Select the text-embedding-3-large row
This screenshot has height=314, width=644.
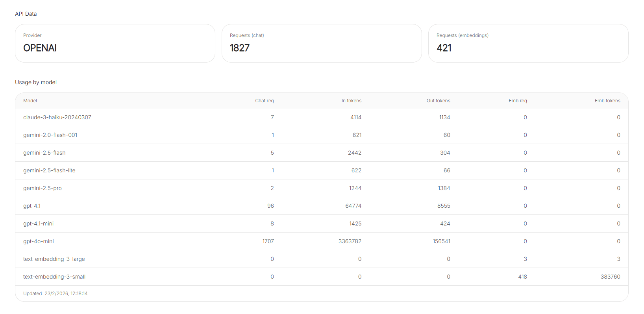(x=321, y=259)
